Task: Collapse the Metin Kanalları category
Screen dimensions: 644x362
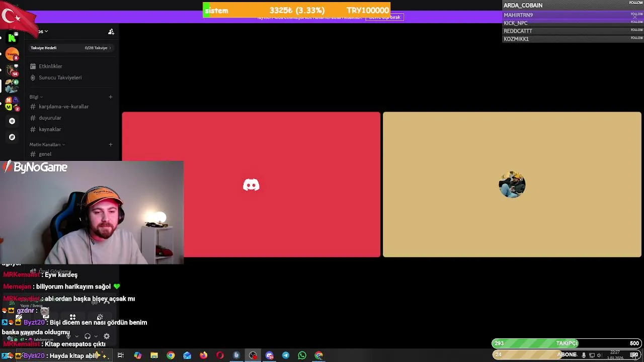Action: (47, 145)
